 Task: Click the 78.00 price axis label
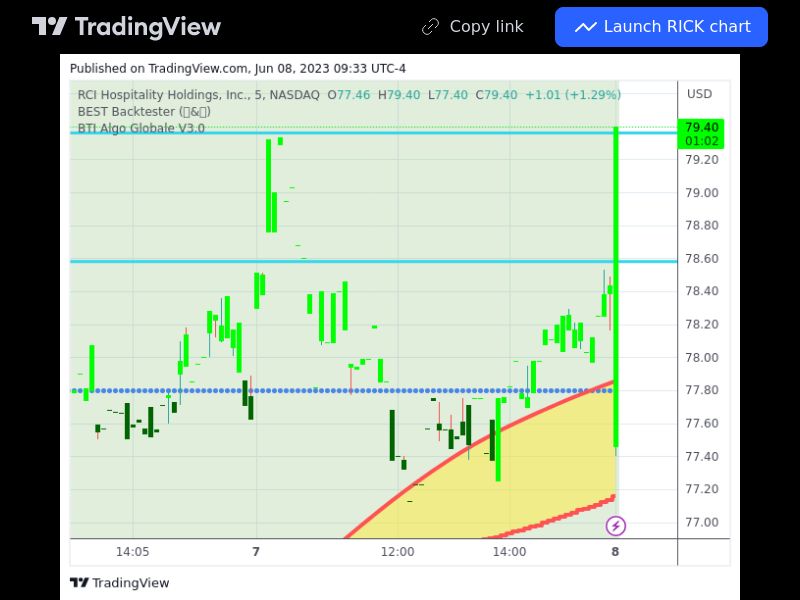pyautogui.click(x=702, y=358)
